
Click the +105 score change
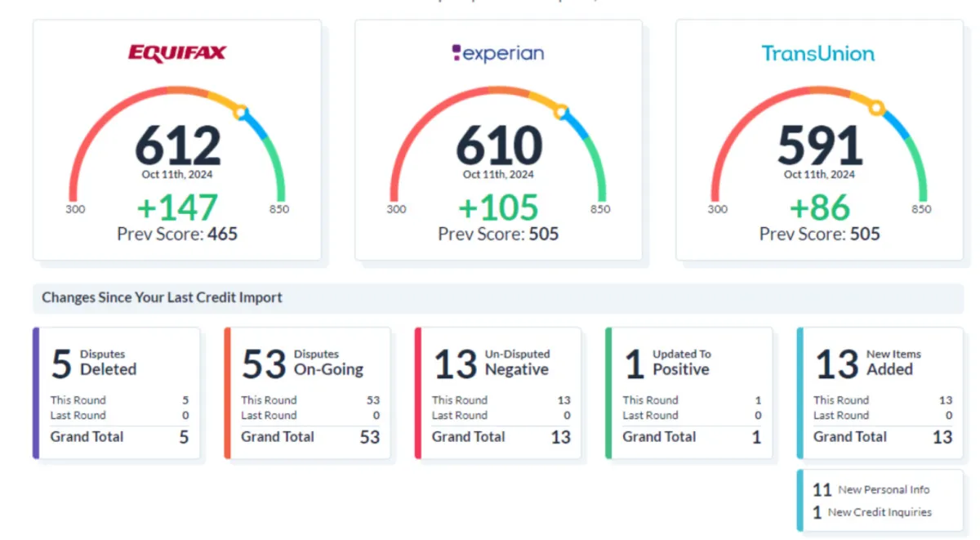pos(498,208)
